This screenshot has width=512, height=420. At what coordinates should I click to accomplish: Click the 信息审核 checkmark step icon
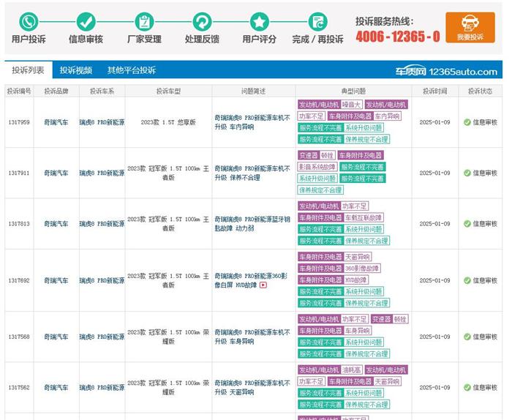coord(86,22)
